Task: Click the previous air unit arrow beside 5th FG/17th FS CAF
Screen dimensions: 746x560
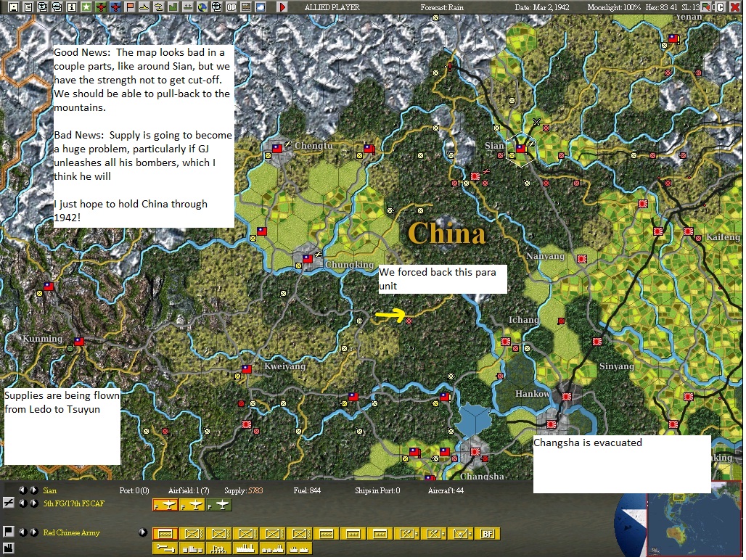Action: [22, 503]
